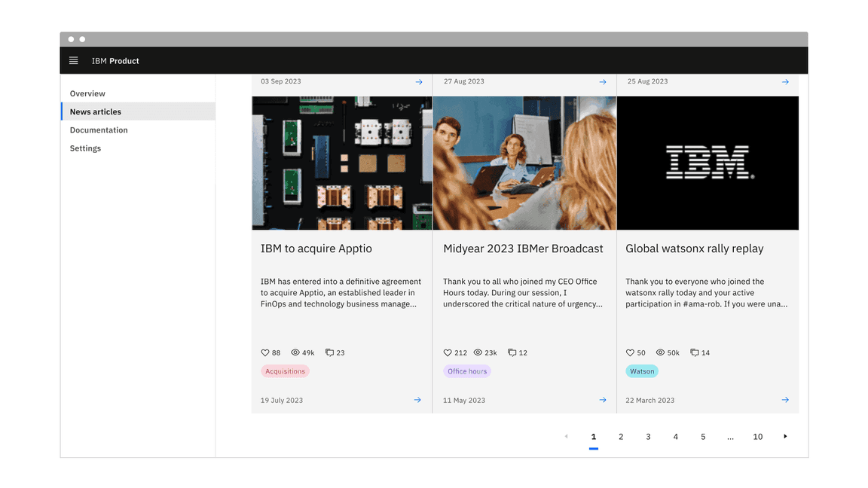Click the arrow on the 27 Aug 2023 card
The height and width of the screenshot is (488, 868).
601,81
